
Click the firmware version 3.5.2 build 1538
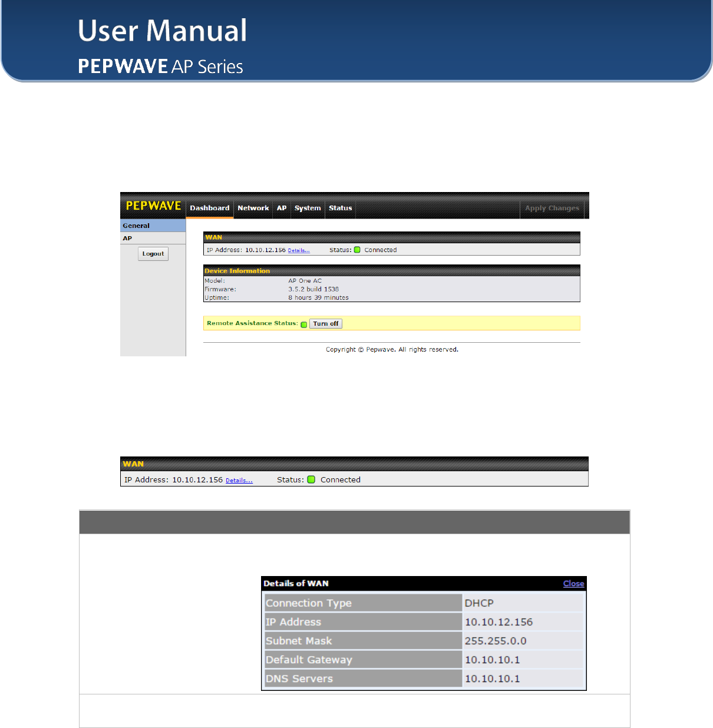click(x=313, y=289)
